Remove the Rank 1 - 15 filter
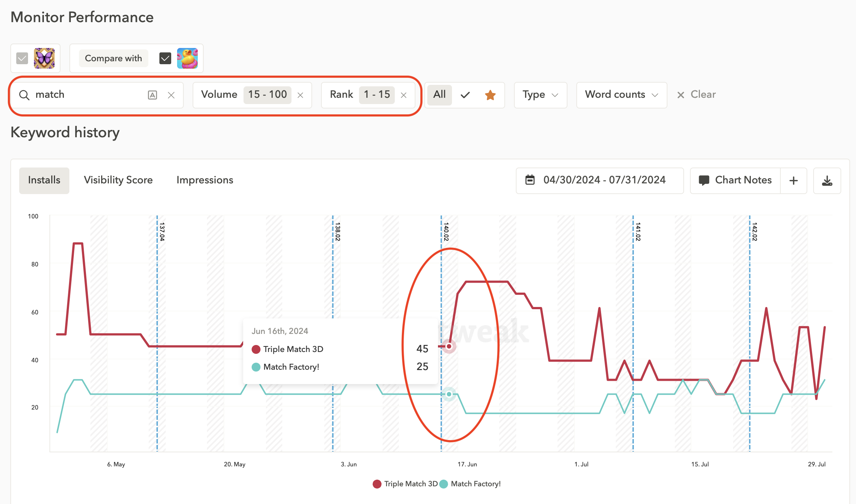The width and height of the screenshot is (856, 504). click(x=404, y=95)
